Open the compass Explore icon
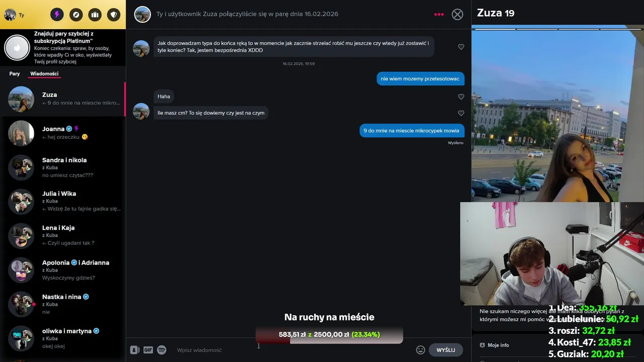Viewport: 644px width, 362px height. click(76, 15)
